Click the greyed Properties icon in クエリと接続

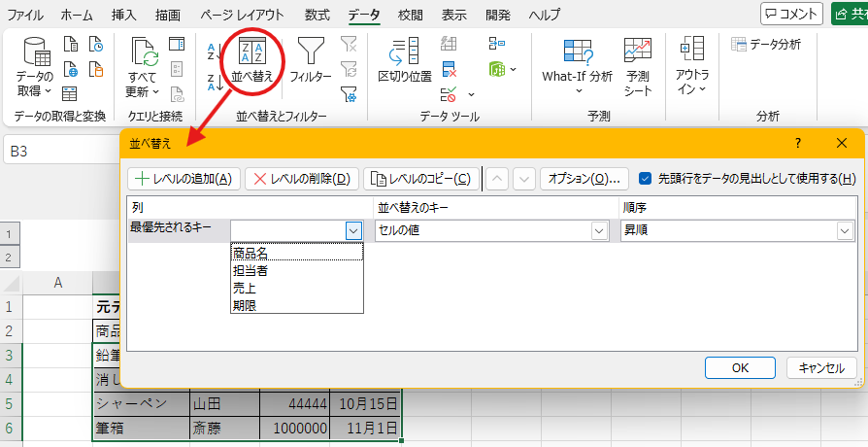click(177, 69)
